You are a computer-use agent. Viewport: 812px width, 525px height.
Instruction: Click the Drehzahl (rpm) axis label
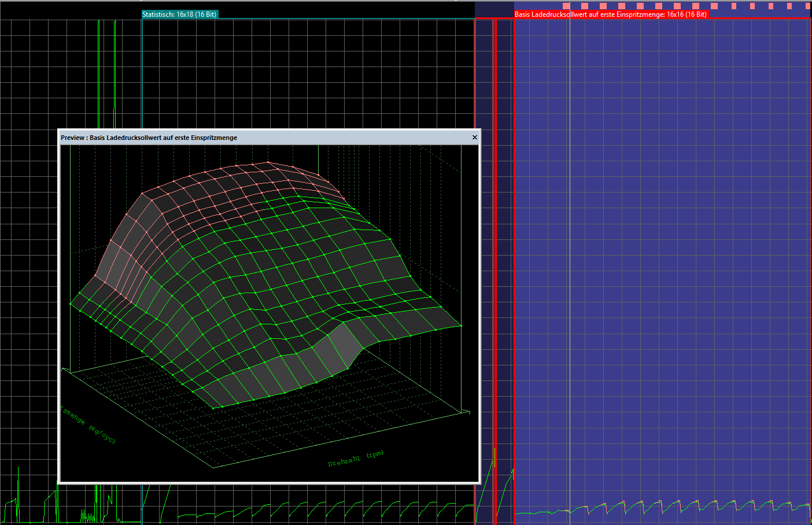356,459
